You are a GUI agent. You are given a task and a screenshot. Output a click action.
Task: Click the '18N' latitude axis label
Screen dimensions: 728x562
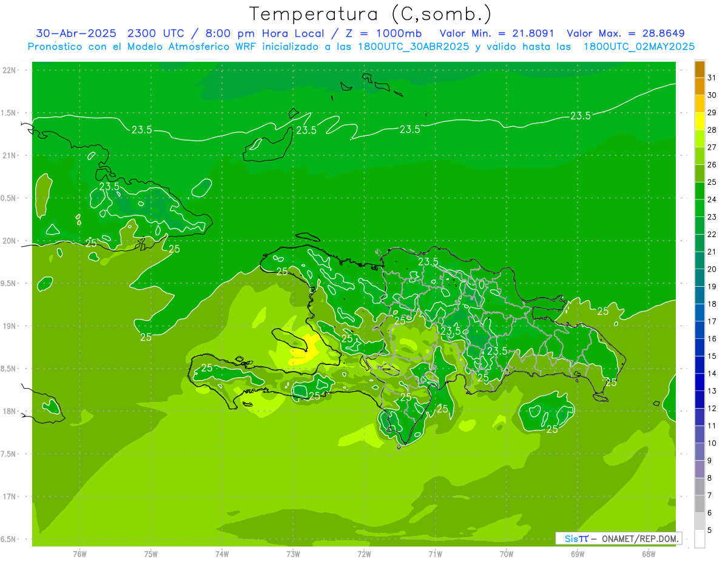click(10, 412)
